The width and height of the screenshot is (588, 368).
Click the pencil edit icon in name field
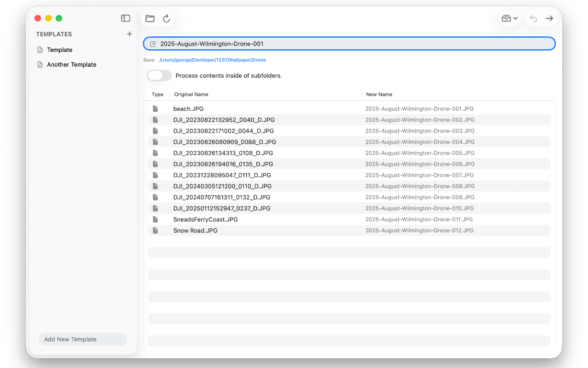click(x=153, y=44)
